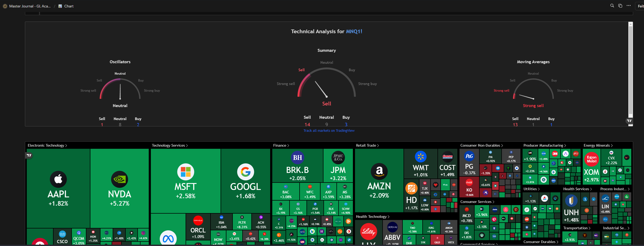
Task: Click the scroll-up arrow of the widget scrollbar
Action: pos(631,24)
